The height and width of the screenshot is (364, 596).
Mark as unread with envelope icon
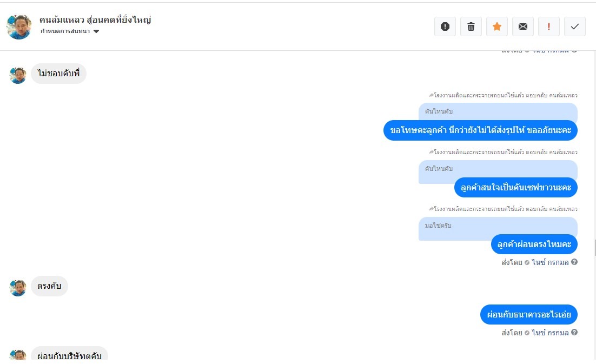point(522,27)
